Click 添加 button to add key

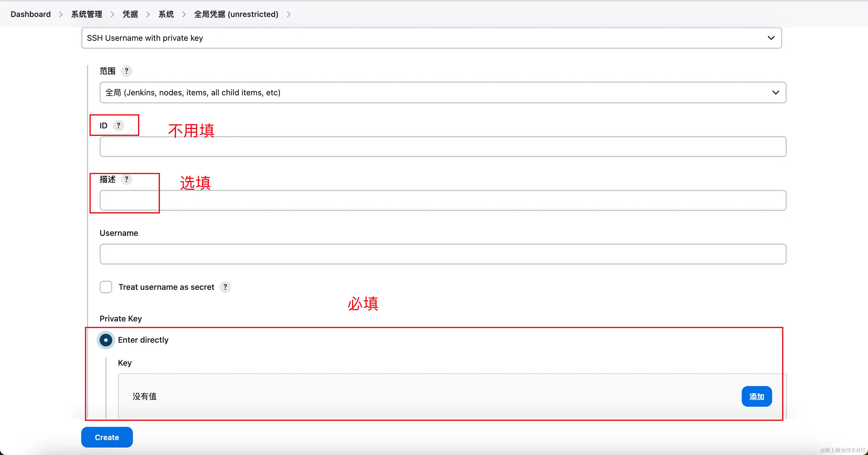click(756, 397)
